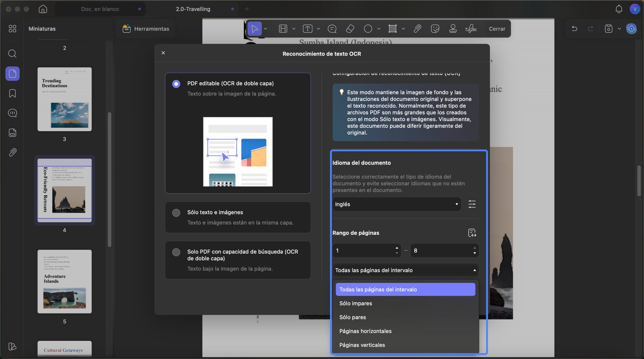Choose Todas las páginas del intervalo option
Image resolution: width=644 pixels, height=359 pixels.
coord(406,290)
